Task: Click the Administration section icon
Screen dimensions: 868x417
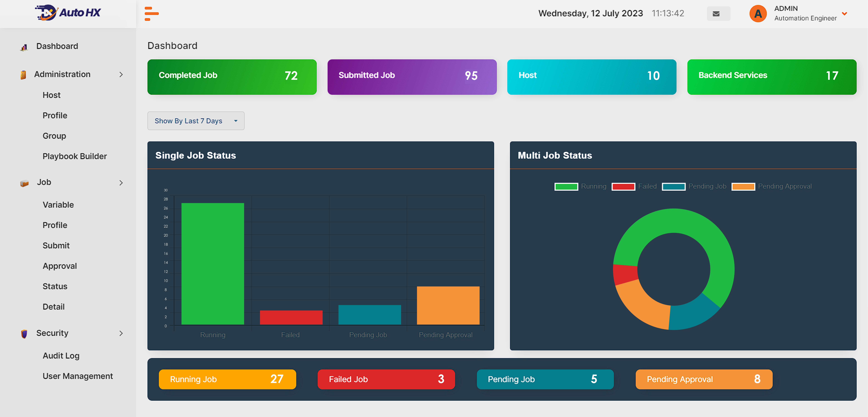Action: pos(23,75)
